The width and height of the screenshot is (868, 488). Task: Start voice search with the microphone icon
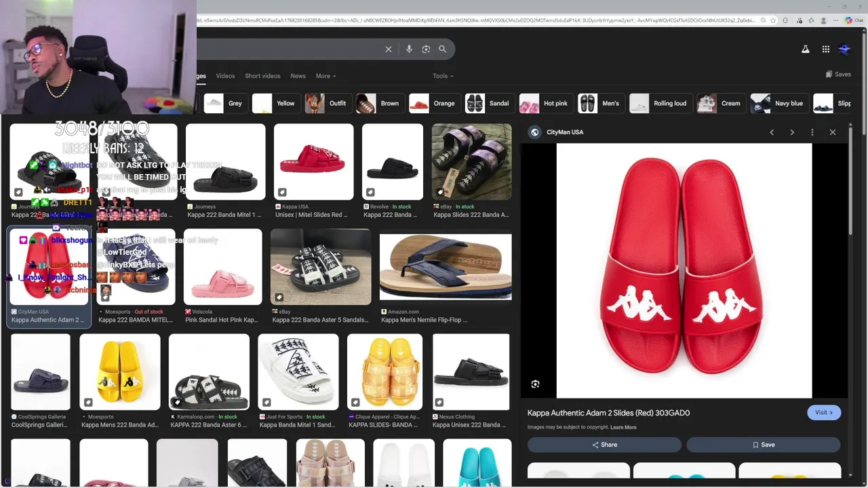pos(409,49)
